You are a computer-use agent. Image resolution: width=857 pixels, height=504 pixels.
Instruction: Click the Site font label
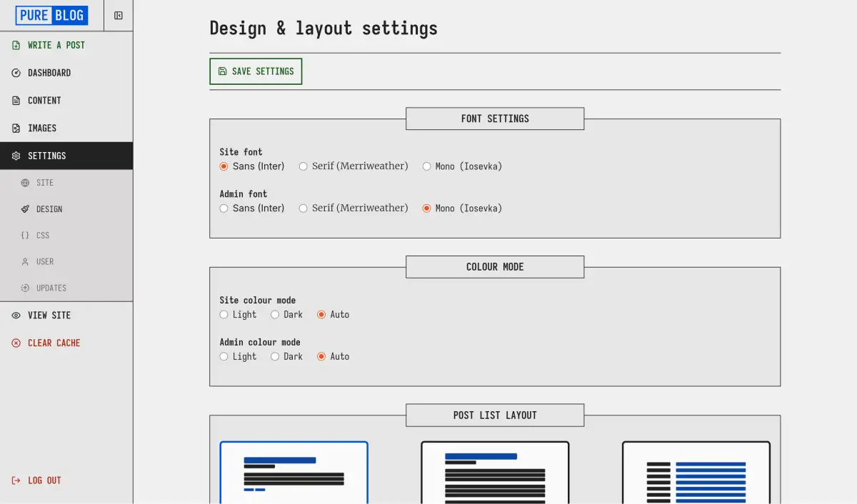click(241, 152)
